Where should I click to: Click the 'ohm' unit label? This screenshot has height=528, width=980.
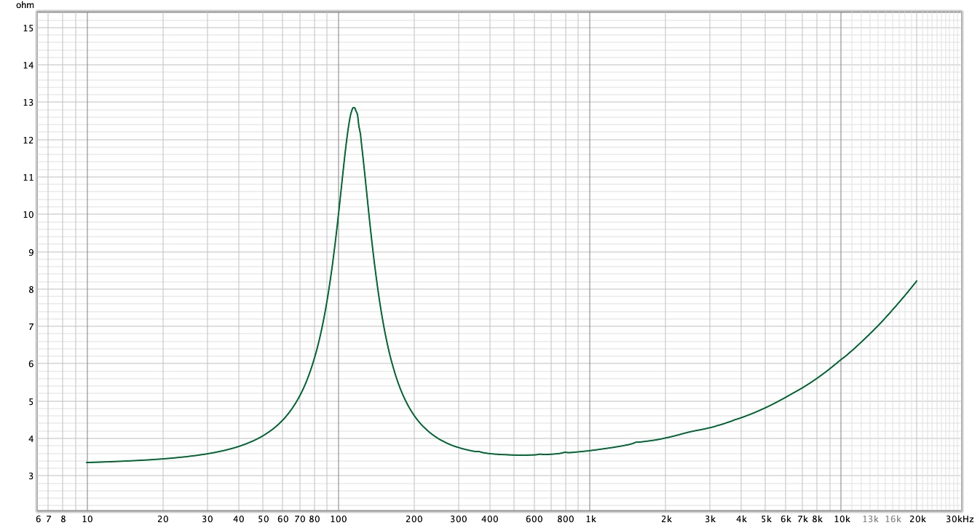25,5
